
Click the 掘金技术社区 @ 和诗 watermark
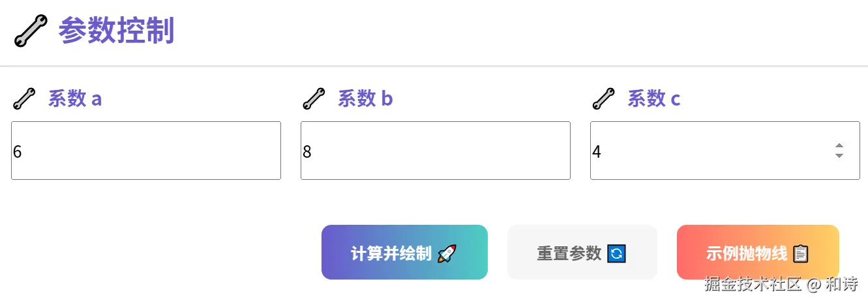tap(781, 285)
